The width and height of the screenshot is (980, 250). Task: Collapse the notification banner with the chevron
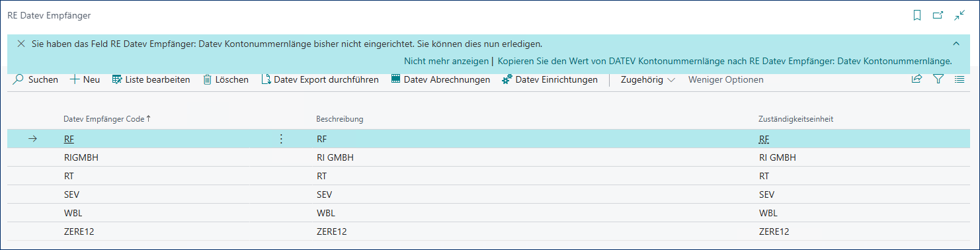pos(956,44)
